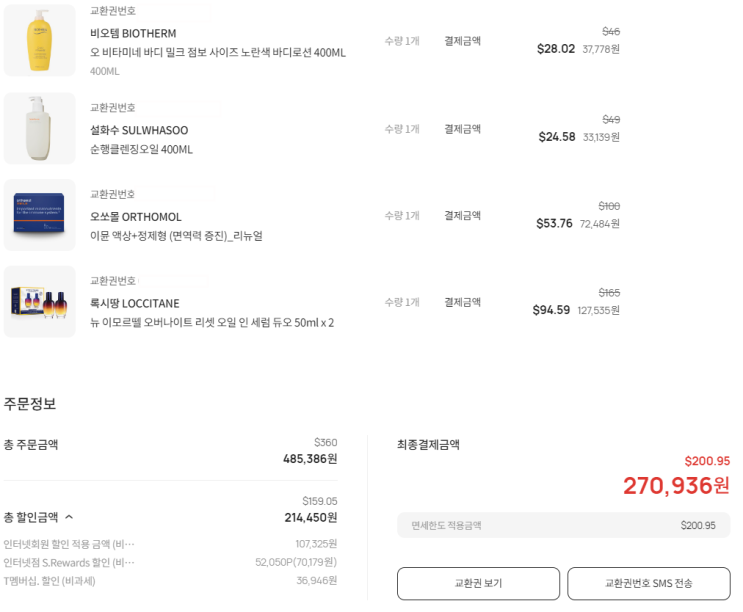Click the 면세한도 적용금액 box
The height and width of the screenshot is (612, 743).
(x=563, y=525)
